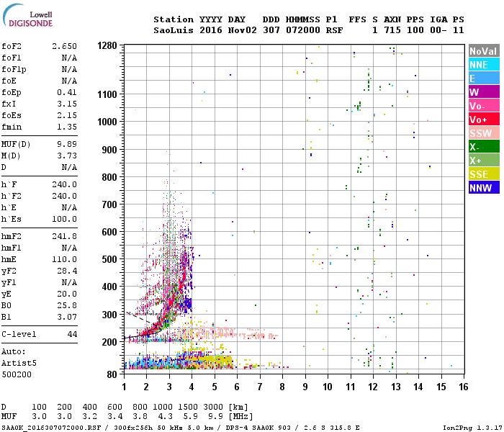Click the Artist5 auto-scaling label
Viewport: 504px width, 432px height.
(19, 363)
